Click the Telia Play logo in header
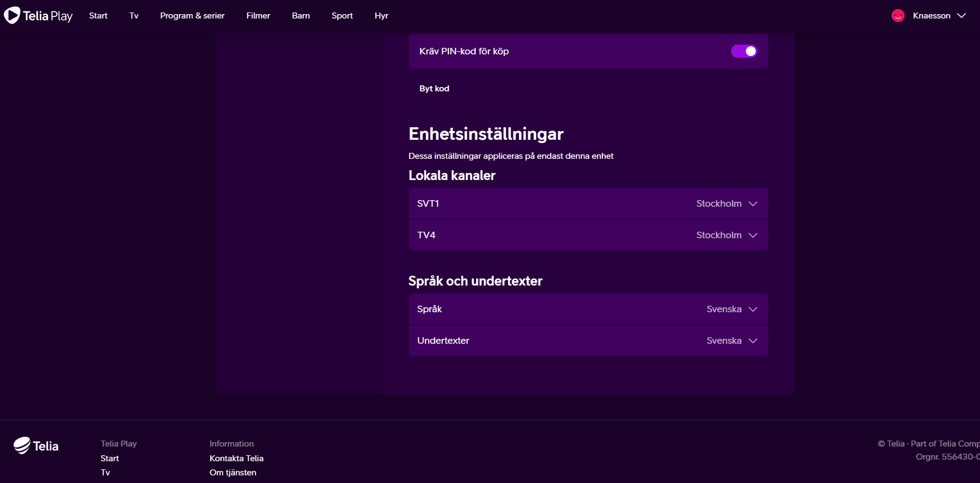Image resolution: width=980 pixels, height=483 pixels. point(38,16)
